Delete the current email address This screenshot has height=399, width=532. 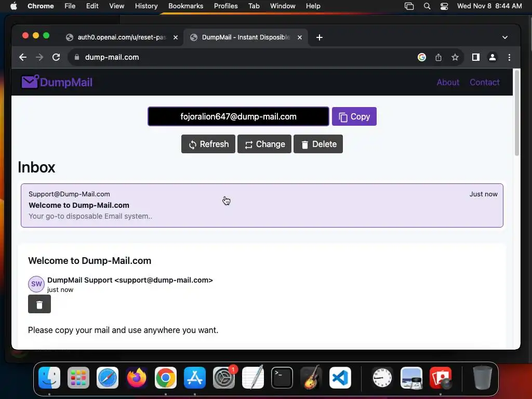pos(318,144)
